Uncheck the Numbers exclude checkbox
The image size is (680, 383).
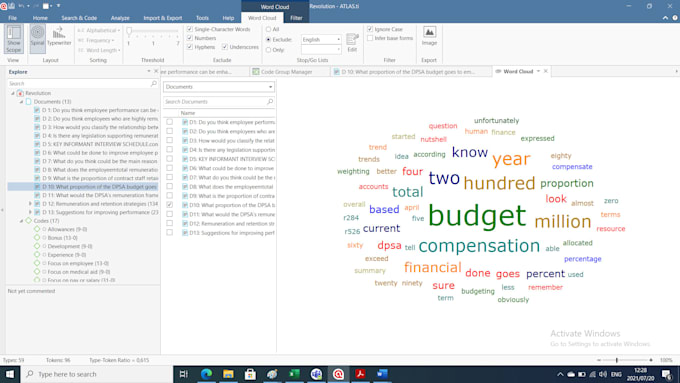(190, 38)
